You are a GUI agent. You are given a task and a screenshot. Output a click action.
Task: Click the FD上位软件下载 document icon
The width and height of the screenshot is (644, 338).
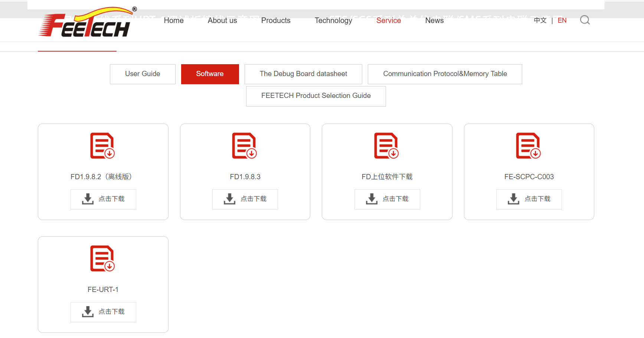(x=386, y=145)
